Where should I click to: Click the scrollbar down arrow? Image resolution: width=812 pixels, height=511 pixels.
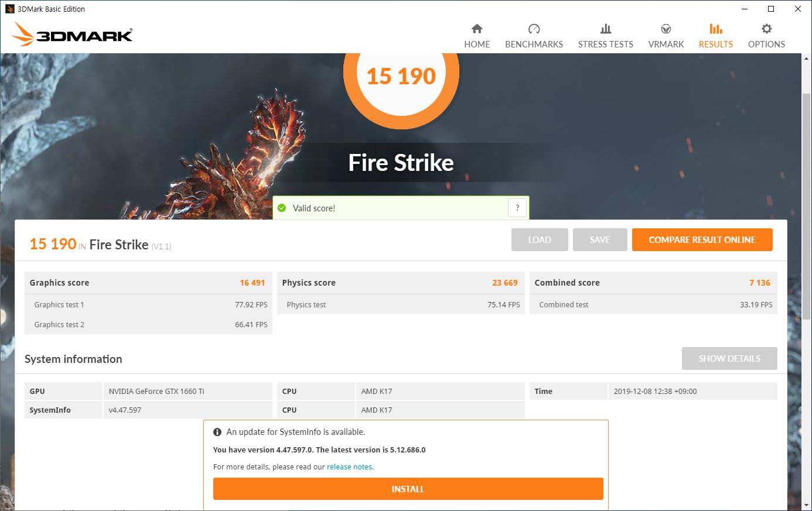807,505
